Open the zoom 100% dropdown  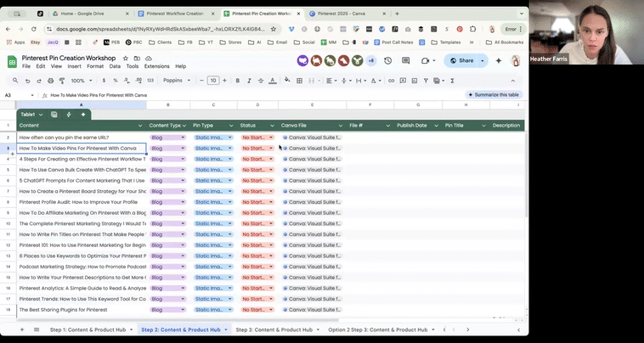tap(82, 81)
